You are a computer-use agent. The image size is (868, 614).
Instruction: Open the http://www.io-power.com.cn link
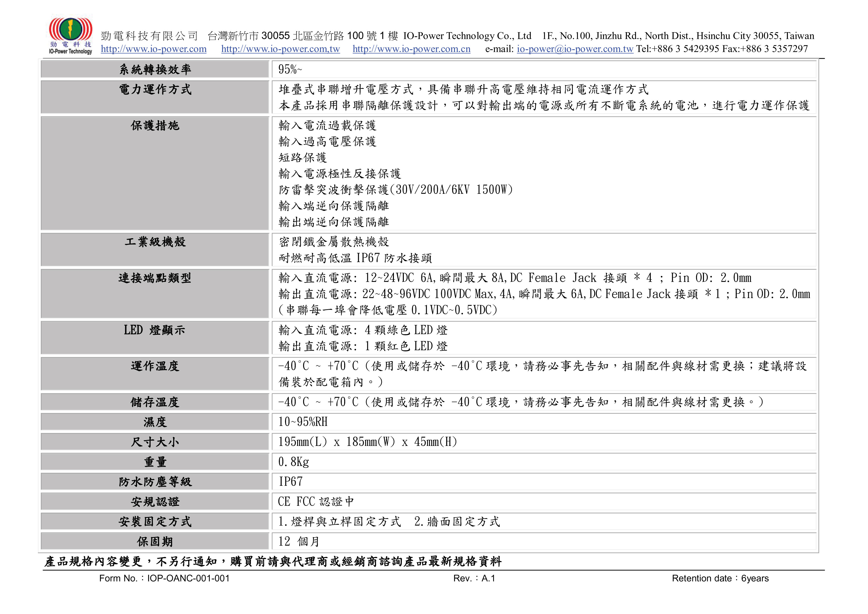(x=411, y=49)
